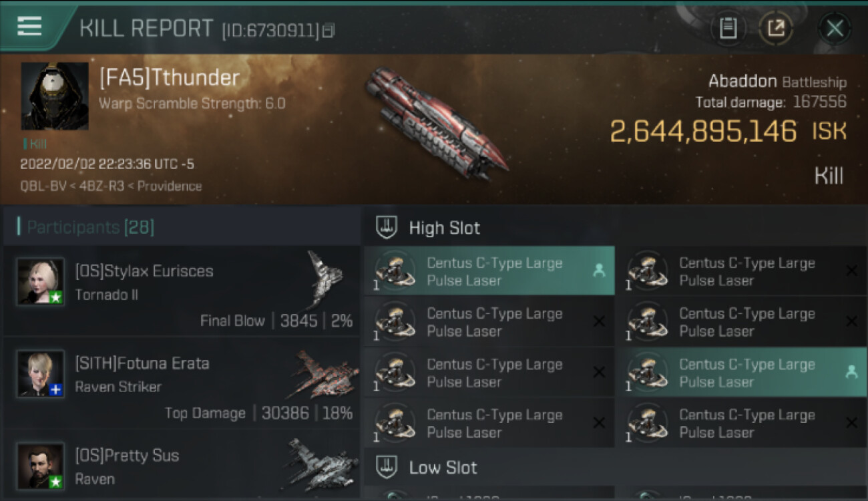The width and height of the screenshot is (868, 501).
Task: Click the Raven Striker ship icon
Action: tap(322, 374)
